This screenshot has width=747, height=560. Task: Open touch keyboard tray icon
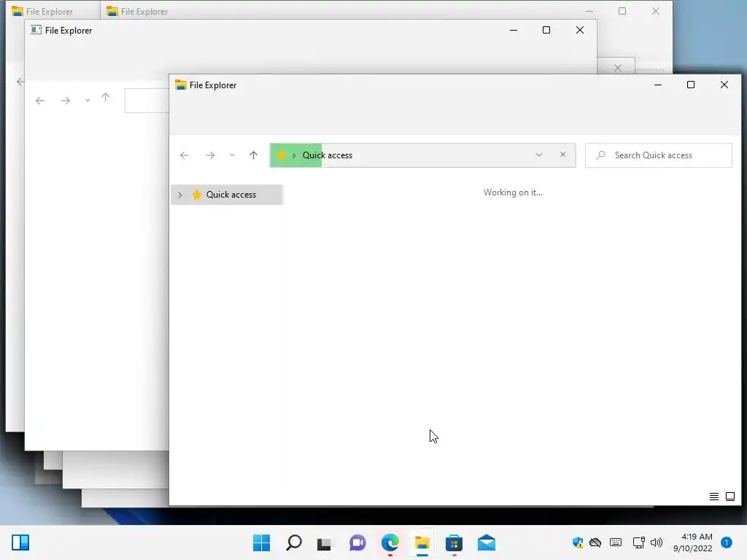coord(616,542)
